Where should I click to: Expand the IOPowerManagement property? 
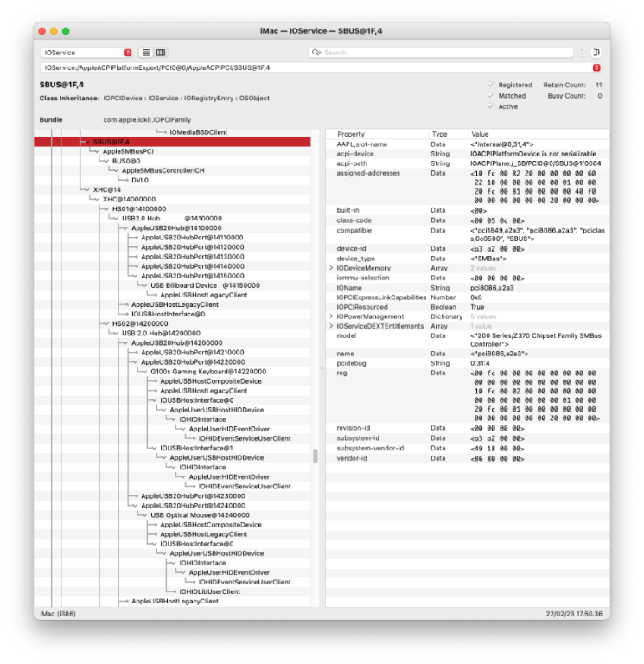coord(332,316)
